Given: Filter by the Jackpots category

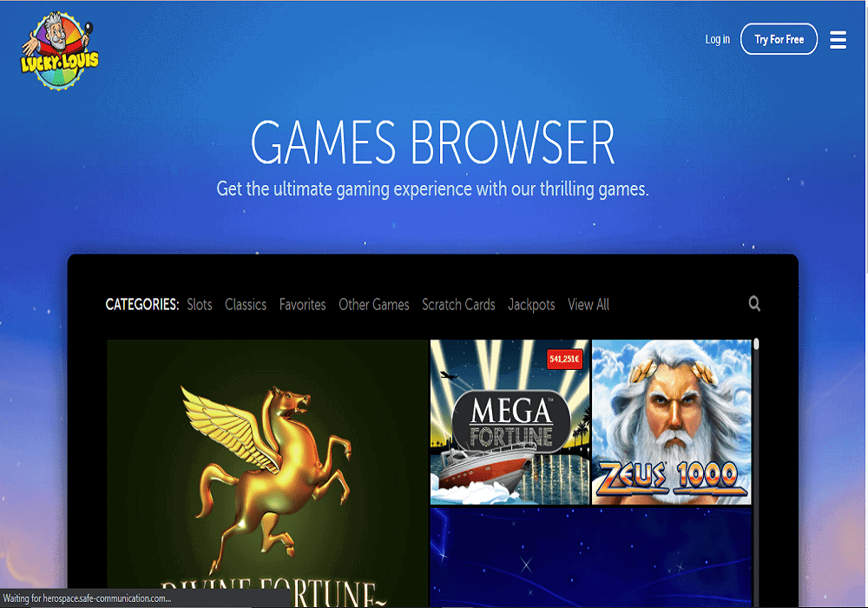Looking at the screenshot, I should [x=531, y=305].
